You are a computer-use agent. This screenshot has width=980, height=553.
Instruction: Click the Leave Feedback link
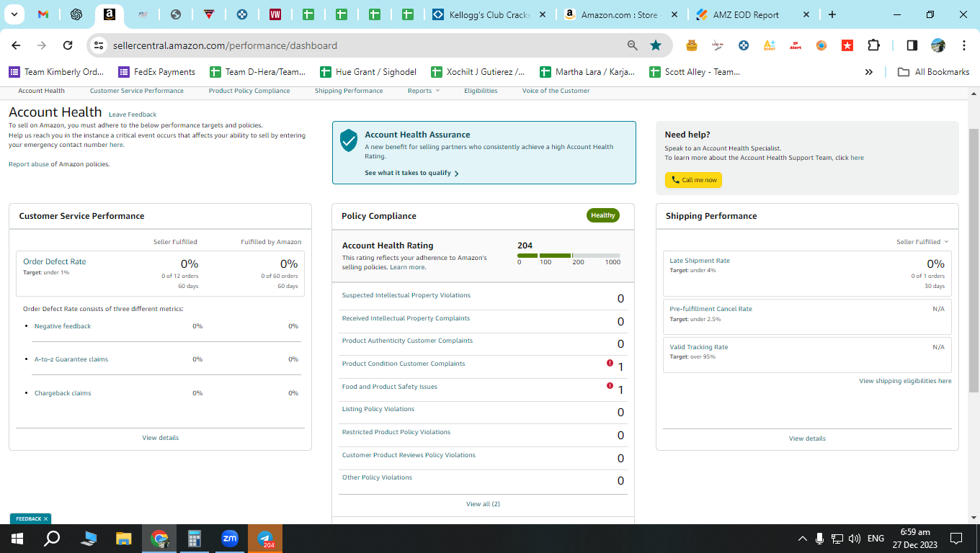pyautogui.click(x=133, y=114)
